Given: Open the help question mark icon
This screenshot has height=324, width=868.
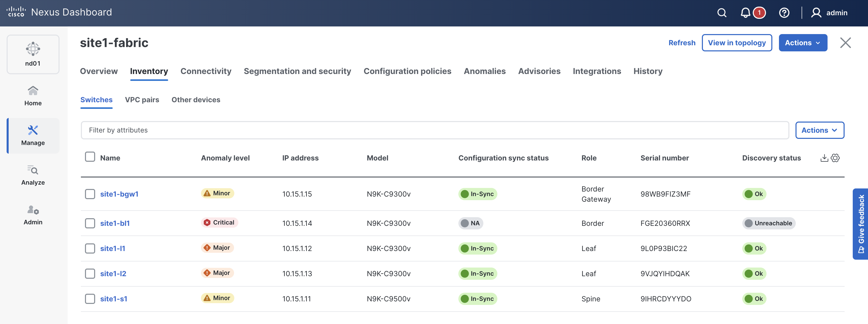Looking at the screenshot, I should tap(784, 13).
